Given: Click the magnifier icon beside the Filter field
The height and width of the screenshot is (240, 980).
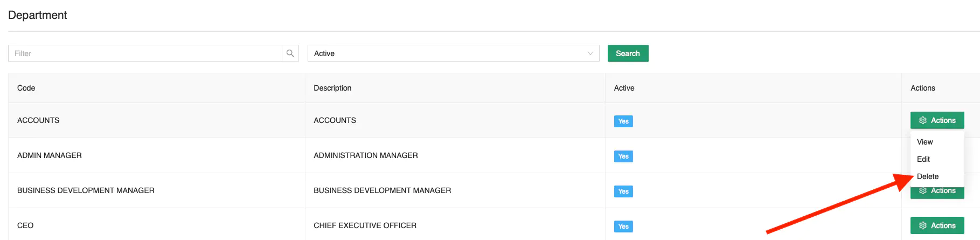Looking at the screenshot, I should pyautogui.click(x=290, y=53).
